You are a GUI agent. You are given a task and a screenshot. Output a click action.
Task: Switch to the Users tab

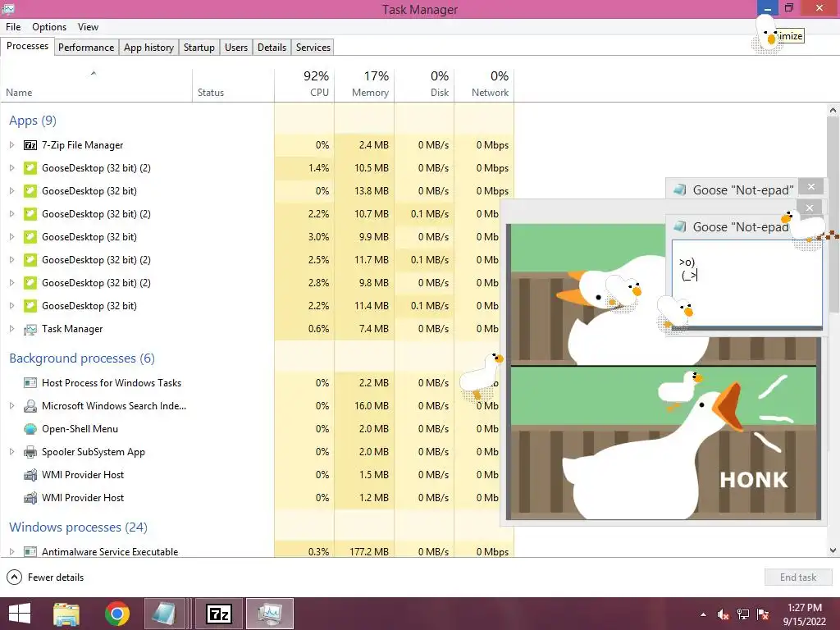236,47
